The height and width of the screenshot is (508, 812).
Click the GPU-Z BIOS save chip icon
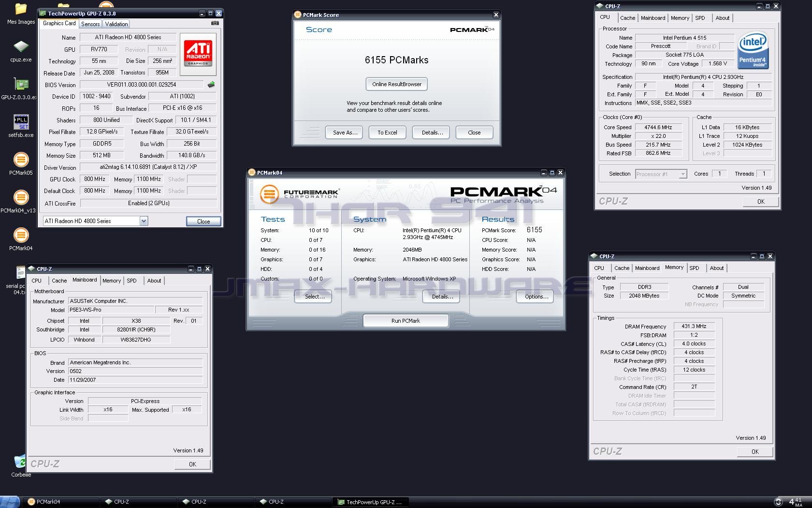[x=211, y=85]
